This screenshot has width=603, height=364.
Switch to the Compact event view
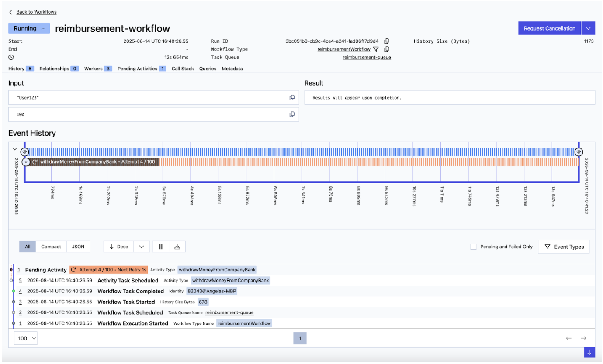[51, 246]
